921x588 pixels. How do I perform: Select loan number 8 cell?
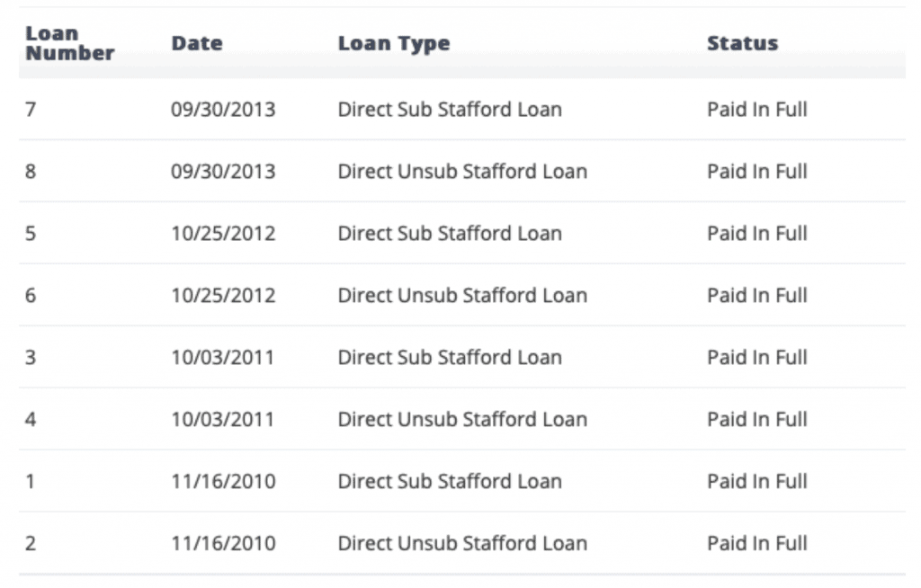coord(31,172)
